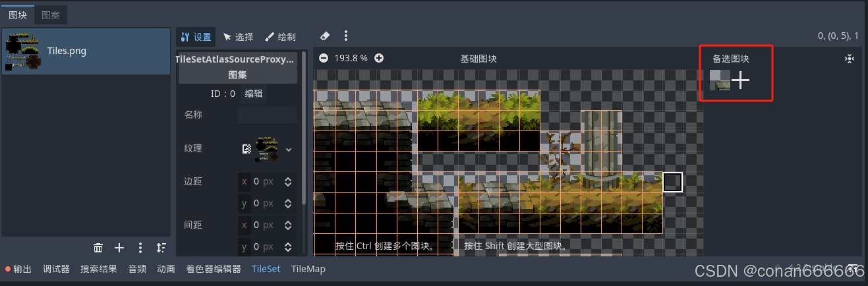Click the texture resource icon beside 纹理
The image size is (868, 286).
[247, 149]
